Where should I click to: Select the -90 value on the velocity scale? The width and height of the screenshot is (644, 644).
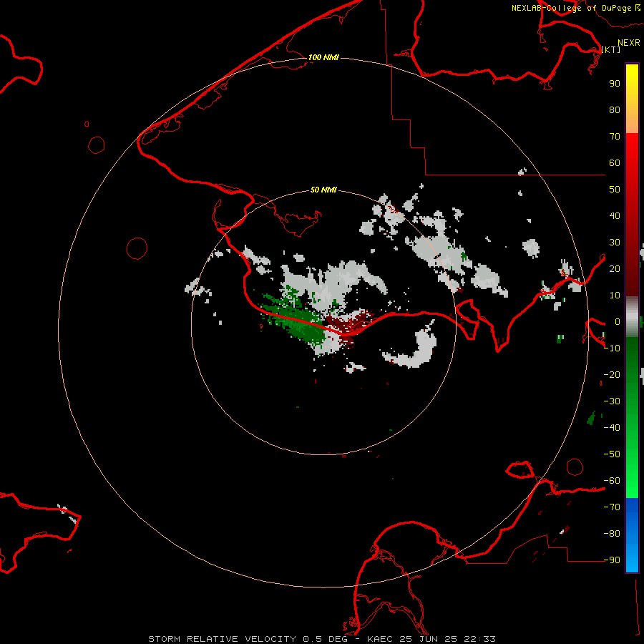pos(612,560)
